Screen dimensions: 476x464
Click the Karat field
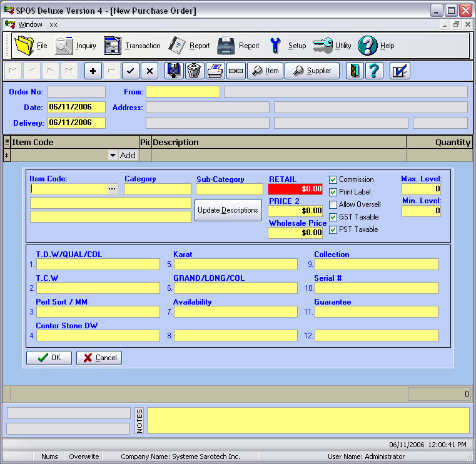[236, 265]
